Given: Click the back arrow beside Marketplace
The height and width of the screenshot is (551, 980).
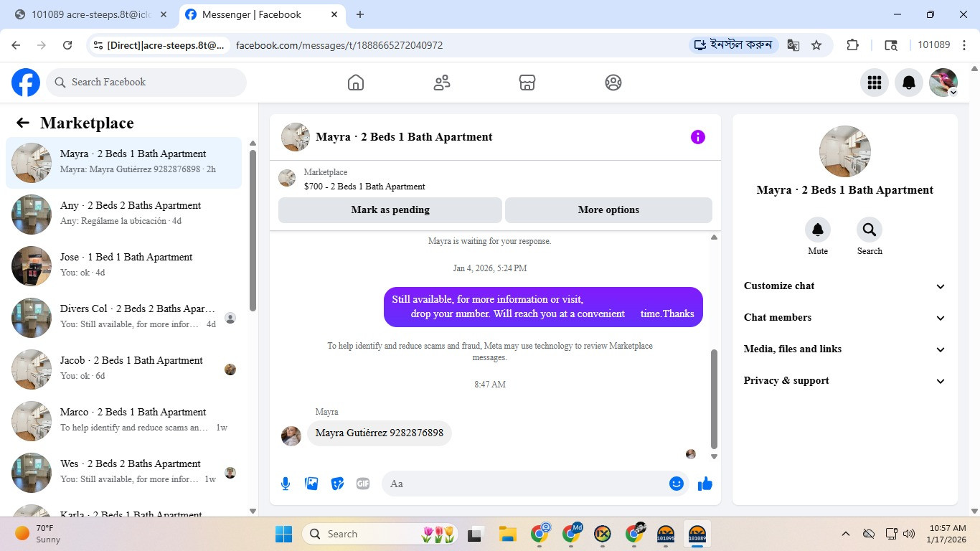Looking at the screenshot, I should point(23,123).
